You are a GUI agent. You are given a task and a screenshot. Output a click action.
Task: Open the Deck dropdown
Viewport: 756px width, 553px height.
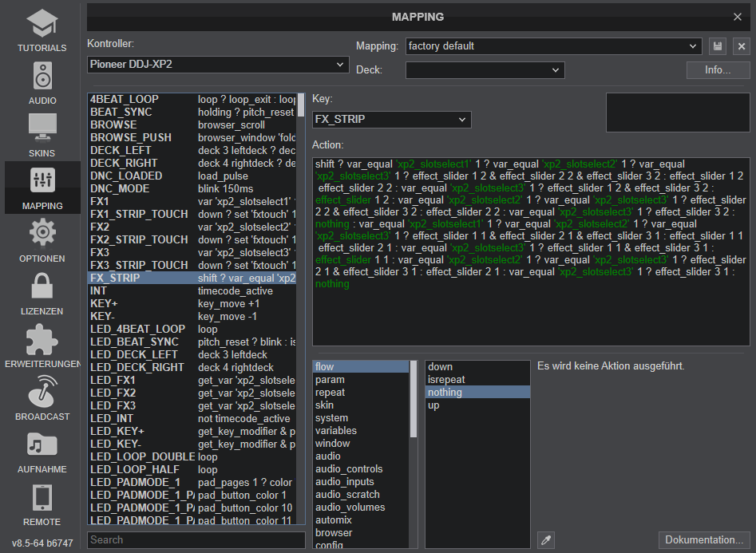(x=485, y=70)
